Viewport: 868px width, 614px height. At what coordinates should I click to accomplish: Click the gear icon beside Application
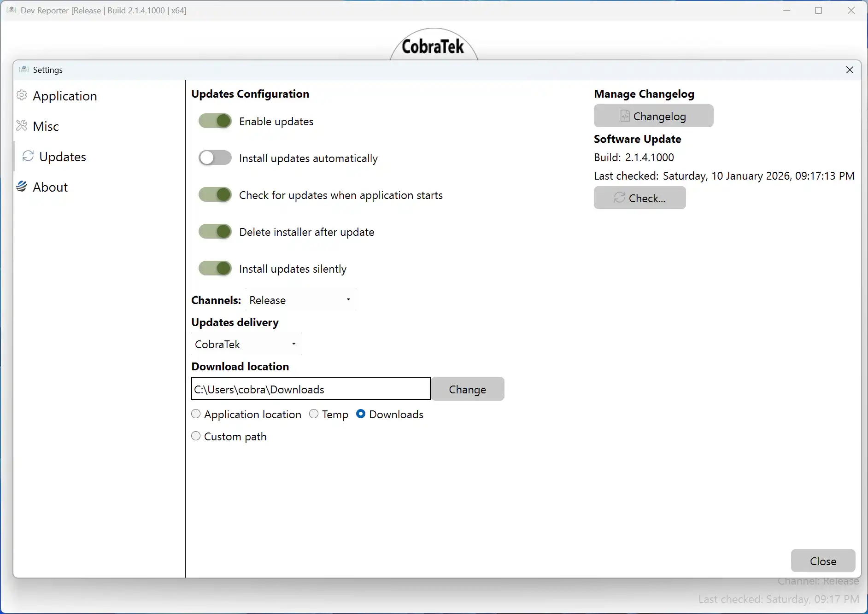(x=22, y=95)
